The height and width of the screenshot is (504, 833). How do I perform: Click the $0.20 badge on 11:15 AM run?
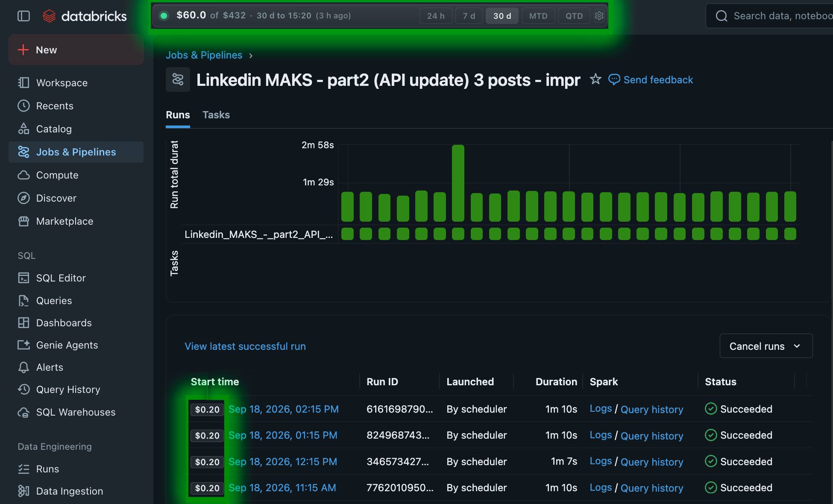207,488
